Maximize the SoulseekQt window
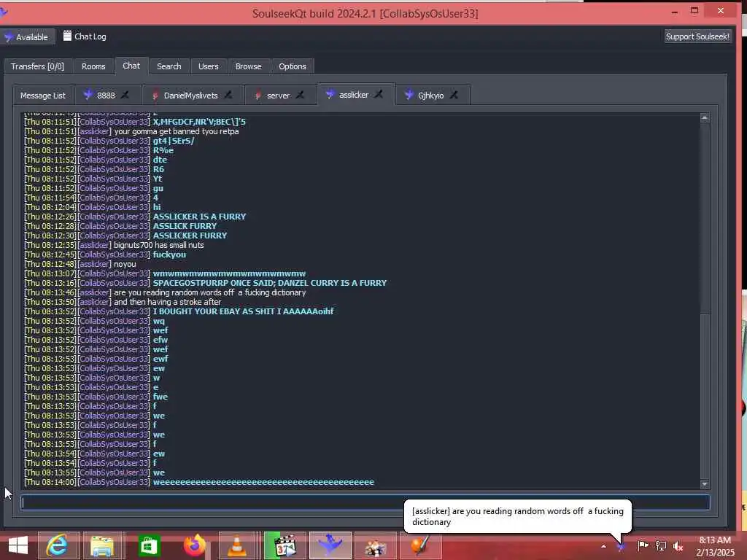Image resolution: width=747 pixels, height=560 pixels. point(694,10)
